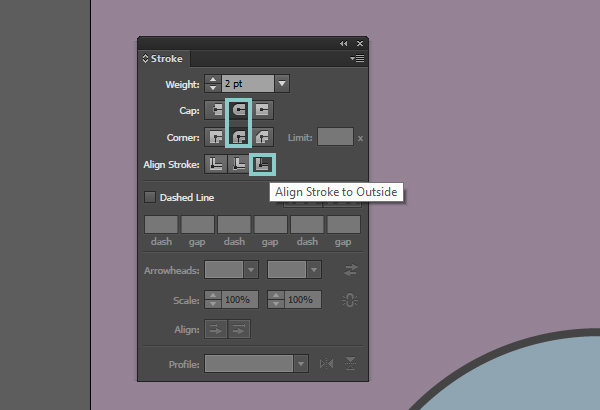
Task: Decrease stroke weight with down arrow
Action: pos(213,88)
